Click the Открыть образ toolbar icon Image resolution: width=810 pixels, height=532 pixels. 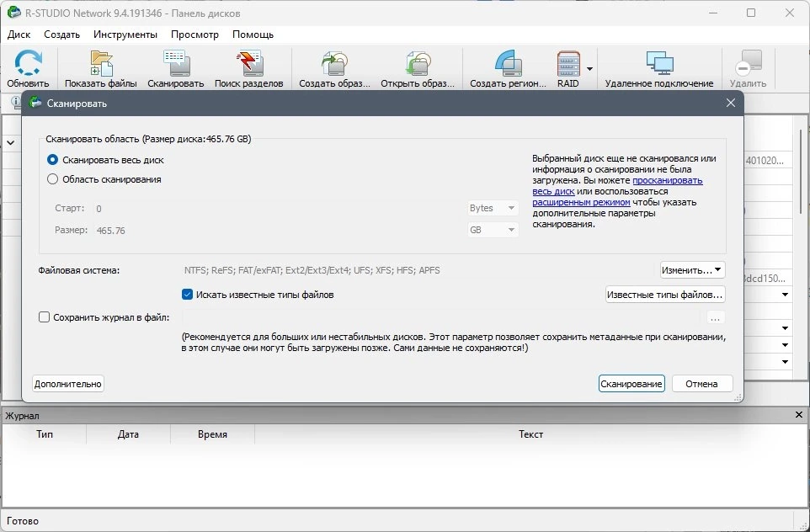418,68
